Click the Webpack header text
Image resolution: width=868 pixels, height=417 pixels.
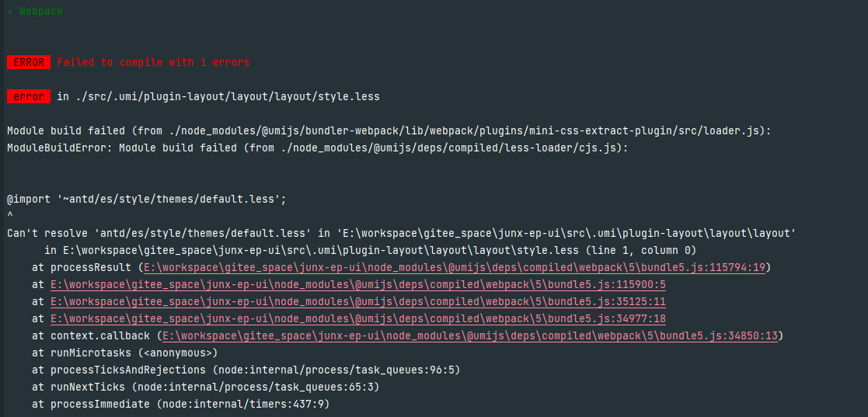click(x=40, y=12)
